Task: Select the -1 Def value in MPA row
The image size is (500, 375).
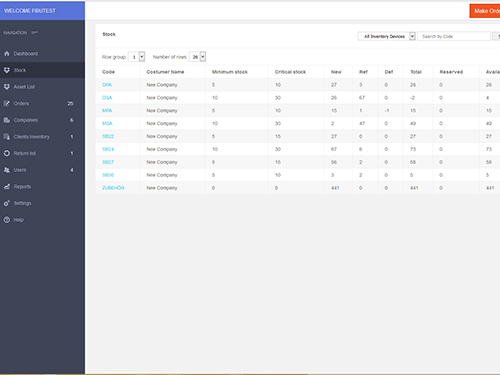Action: tap(387, 111)
